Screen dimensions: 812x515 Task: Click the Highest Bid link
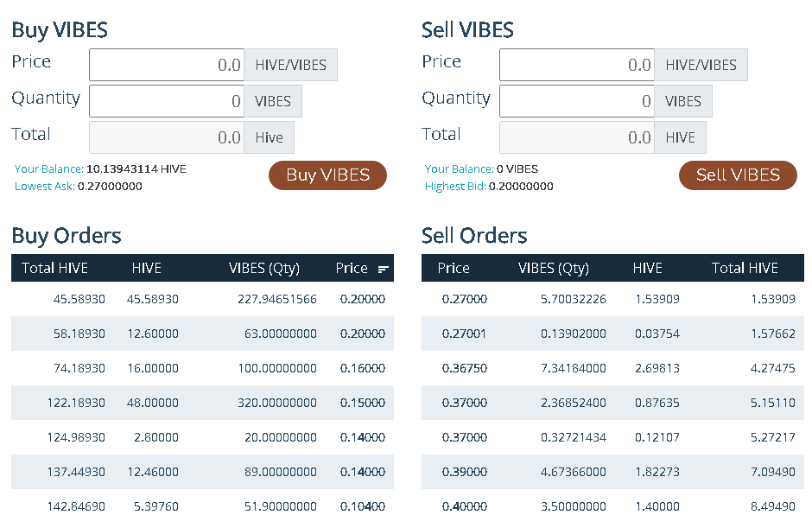(455, 186)
